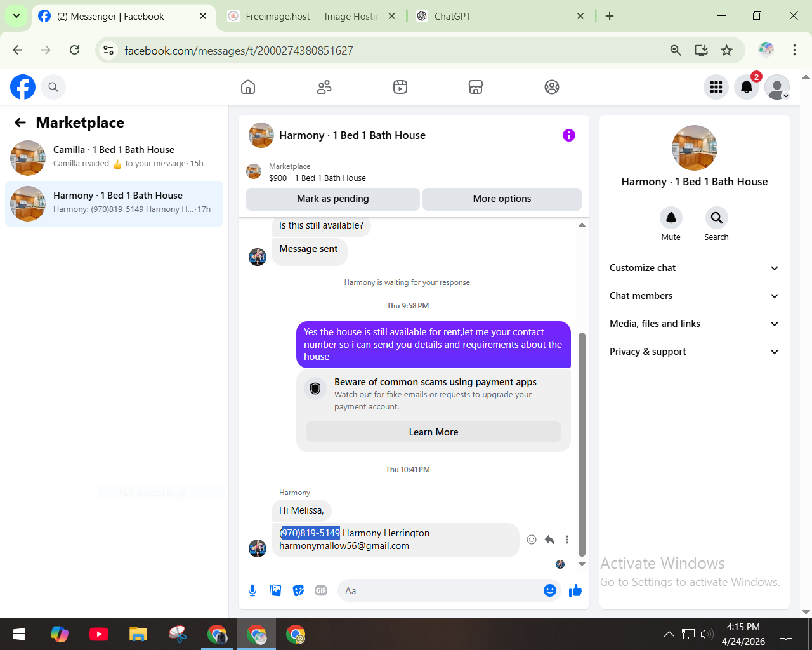Select the Messenger | Facebook tab
812x650 pixels.
click(x=123, y=17)
